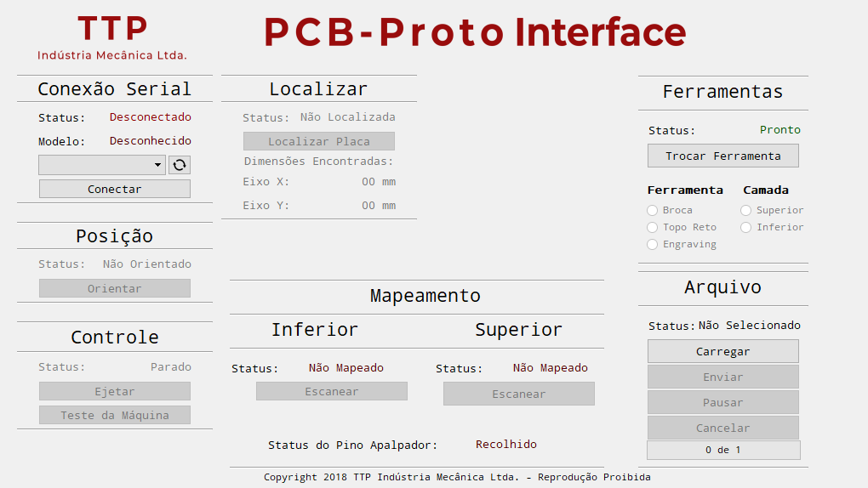This screenshot has width=868, height=488.
Task: Click the Orientar button
Action: coord(115,288)
